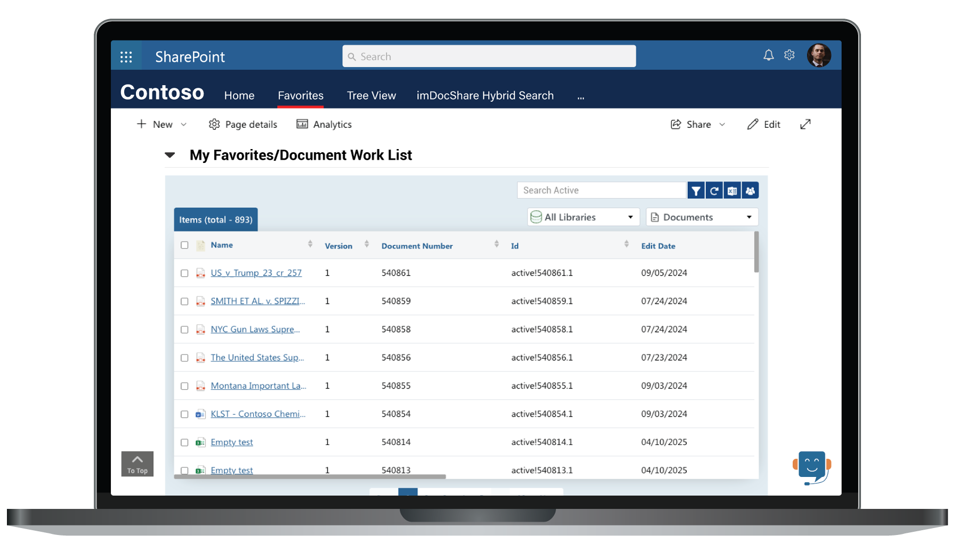959x560 pixels.
Task: Click the table vertical scrollbar
Action: click(x=757, y=252)
